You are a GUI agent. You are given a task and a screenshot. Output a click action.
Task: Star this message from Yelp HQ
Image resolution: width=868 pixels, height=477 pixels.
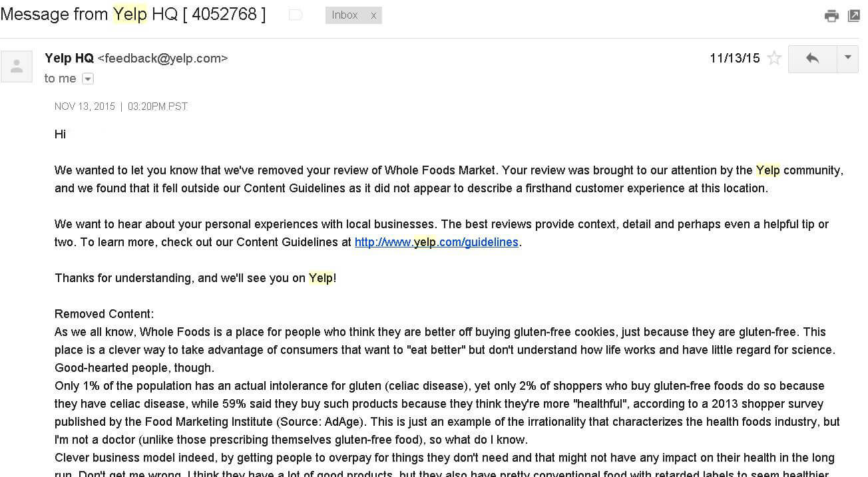(x=774, y=58)
